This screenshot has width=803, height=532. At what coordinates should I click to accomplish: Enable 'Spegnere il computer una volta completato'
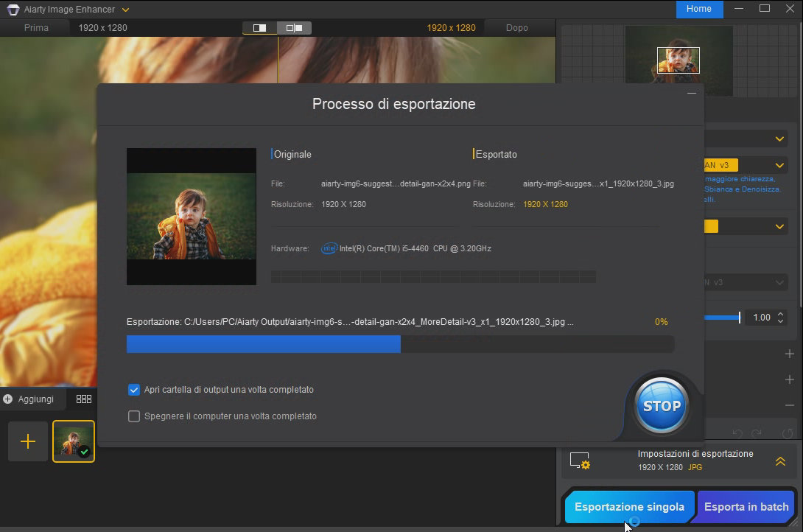point(134,416)
